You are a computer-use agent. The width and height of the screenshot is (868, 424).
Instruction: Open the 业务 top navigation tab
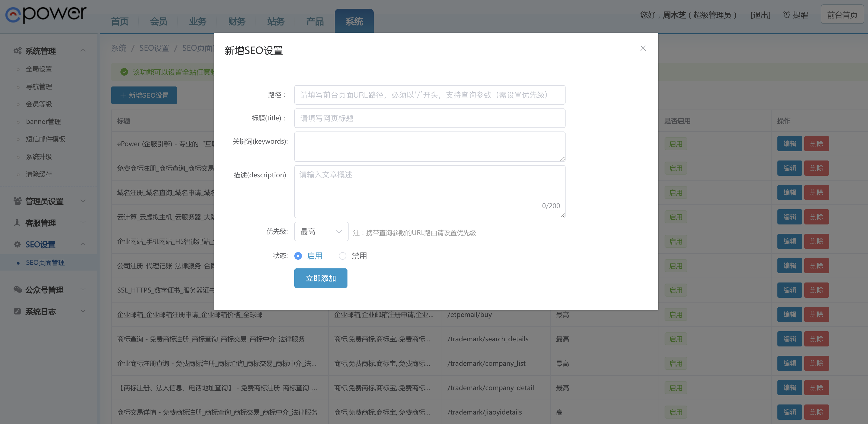point(198,22)
